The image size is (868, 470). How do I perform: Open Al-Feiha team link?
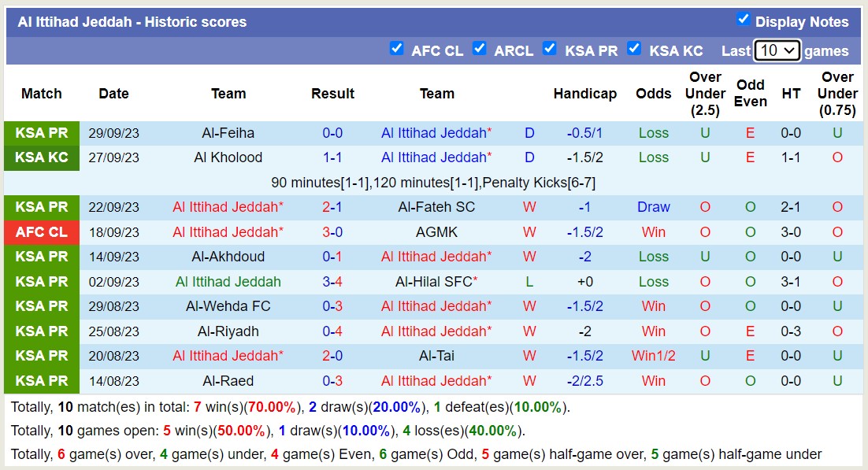228,133
